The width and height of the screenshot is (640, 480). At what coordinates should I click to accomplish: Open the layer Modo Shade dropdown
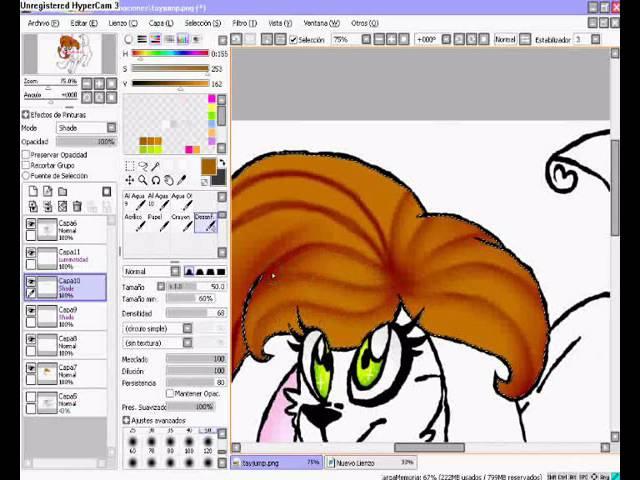click(x=87, y=128)
